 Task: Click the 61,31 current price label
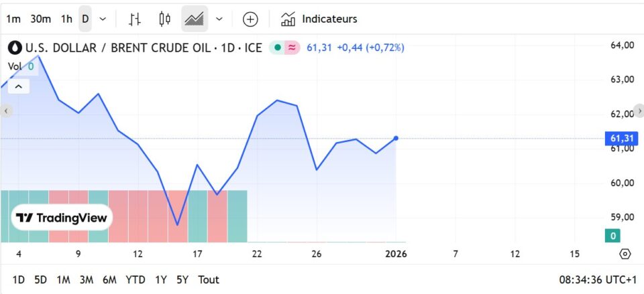[622, 138]
